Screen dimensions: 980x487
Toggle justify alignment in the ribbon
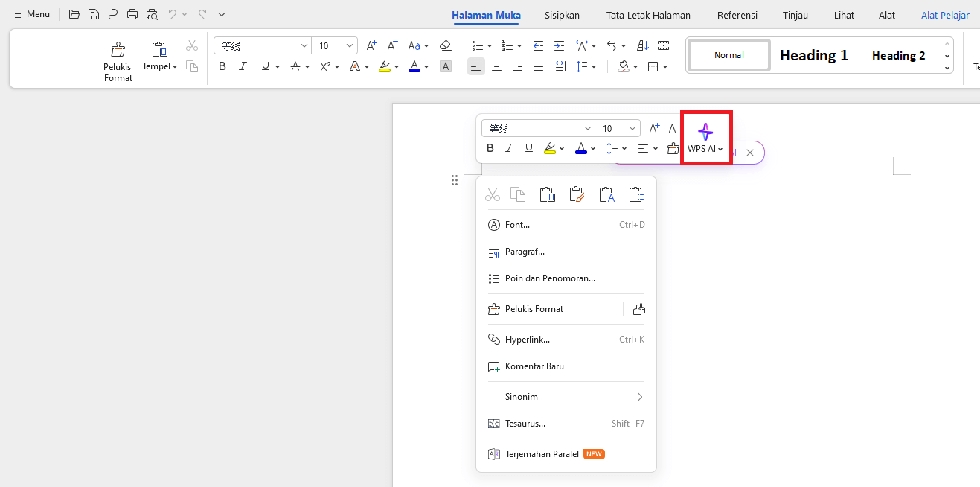click(538, 66)
